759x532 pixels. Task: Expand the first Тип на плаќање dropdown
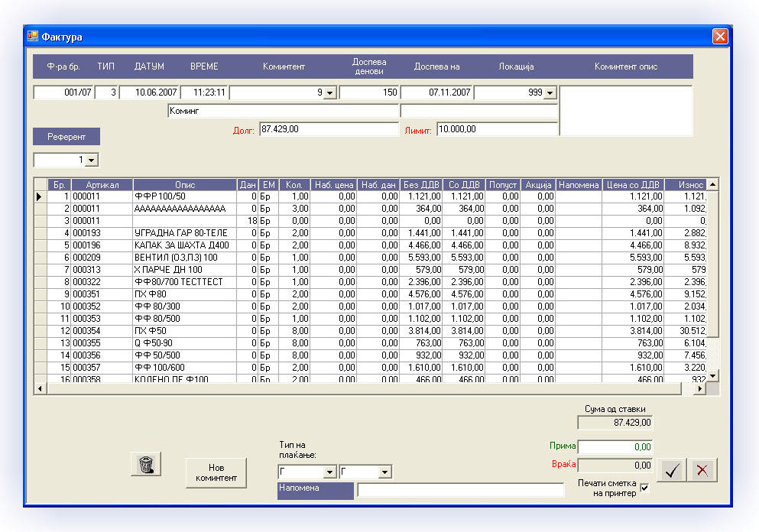tap(329, 472)
